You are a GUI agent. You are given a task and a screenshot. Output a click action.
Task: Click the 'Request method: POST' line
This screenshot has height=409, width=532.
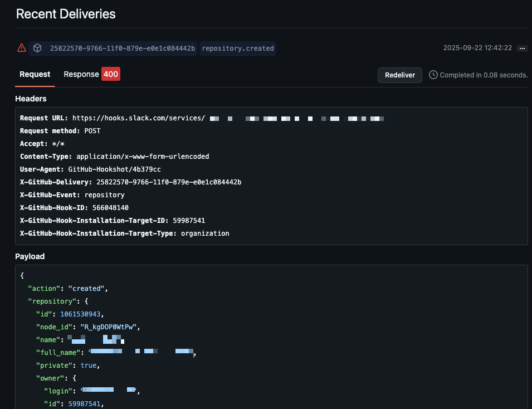click(x=60, y=131)
